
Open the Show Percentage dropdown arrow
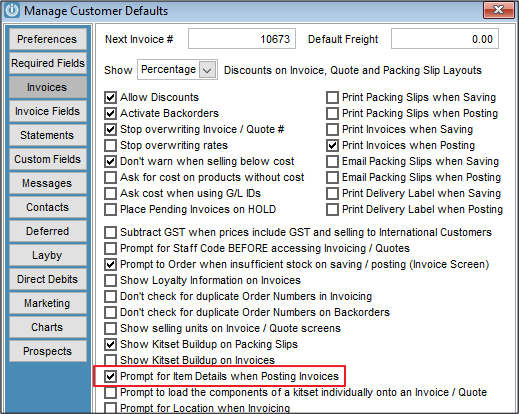[x=207, y=70]
